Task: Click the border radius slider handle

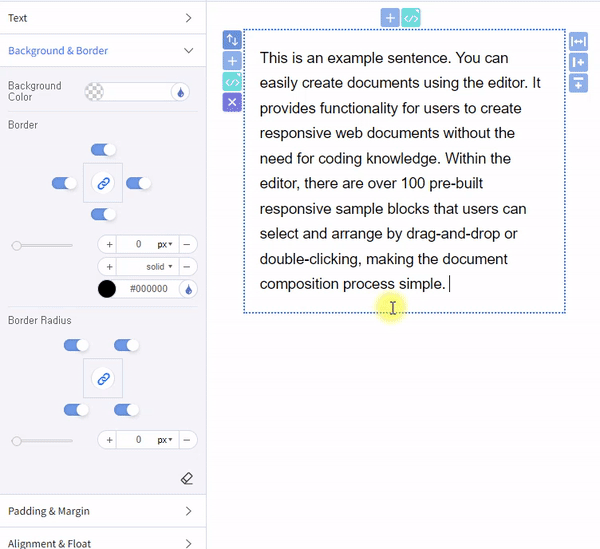Action: pyautogui.click(x=16, y=440)
